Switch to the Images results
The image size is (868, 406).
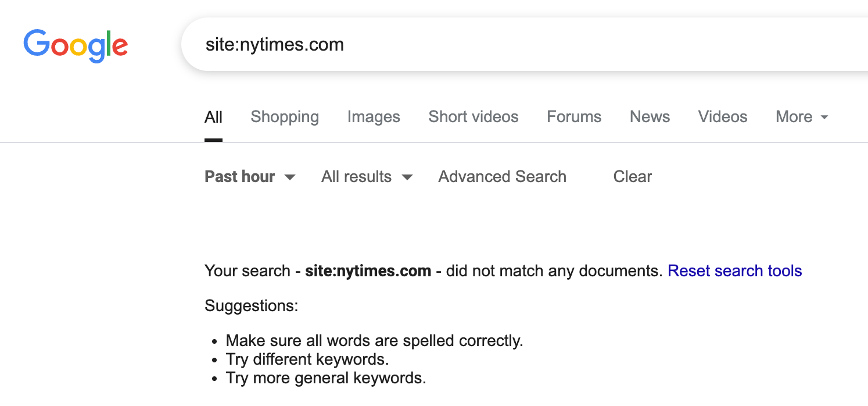374,116
